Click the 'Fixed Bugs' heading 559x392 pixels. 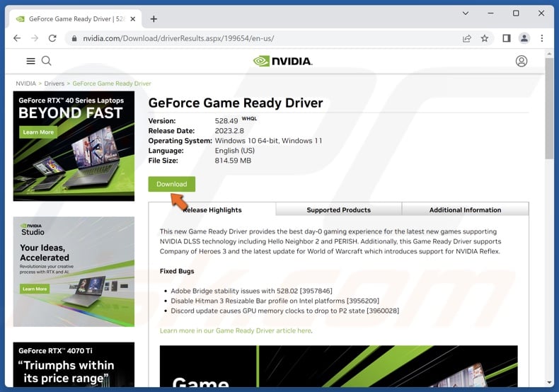pos(177,271)
